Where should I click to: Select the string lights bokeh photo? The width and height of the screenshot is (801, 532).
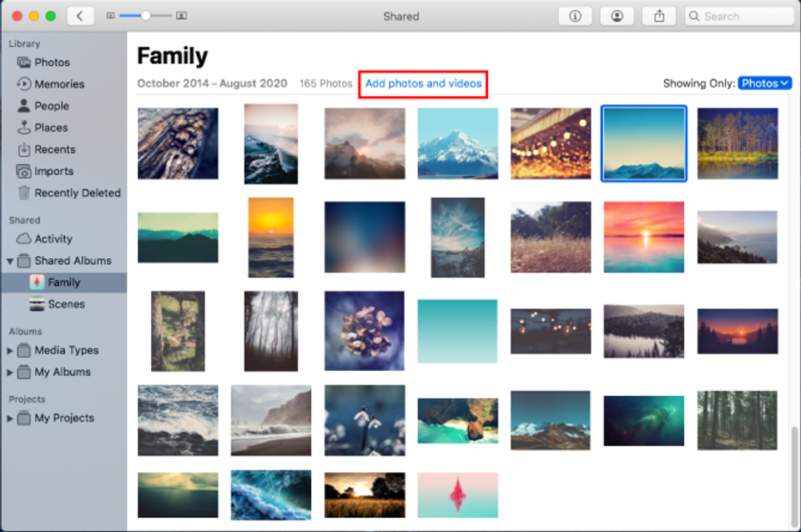pos(551,143)
